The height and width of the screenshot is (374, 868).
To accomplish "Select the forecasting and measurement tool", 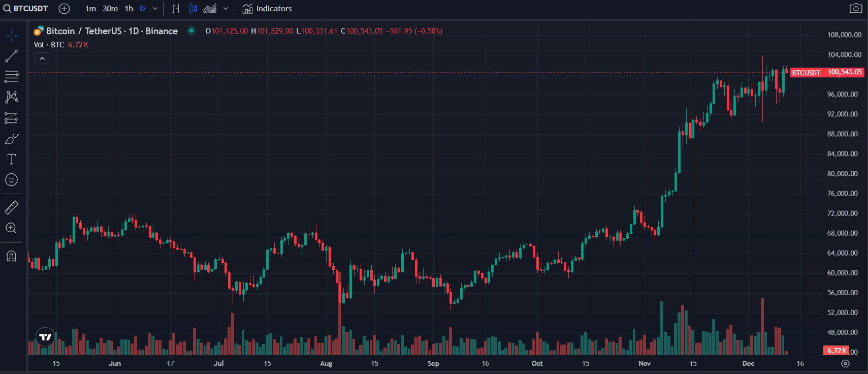I will (x=12, y=118).
